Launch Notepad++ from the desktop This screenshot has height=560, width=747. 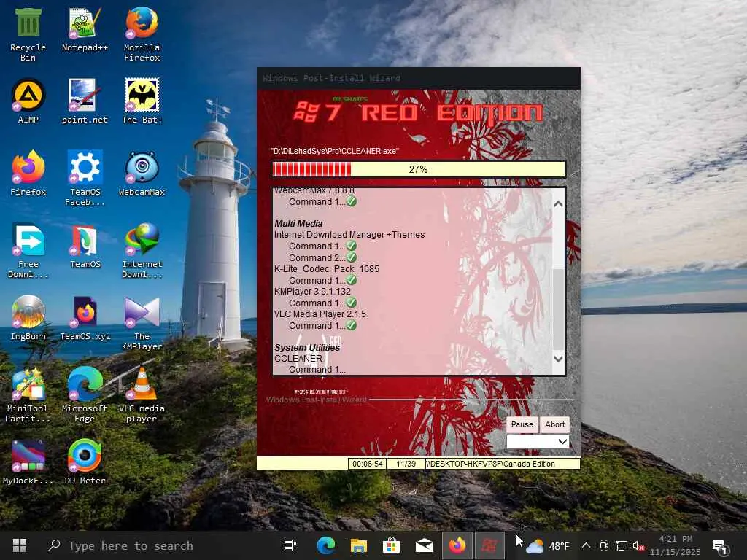pyautogui.click(x=85, y=29)
